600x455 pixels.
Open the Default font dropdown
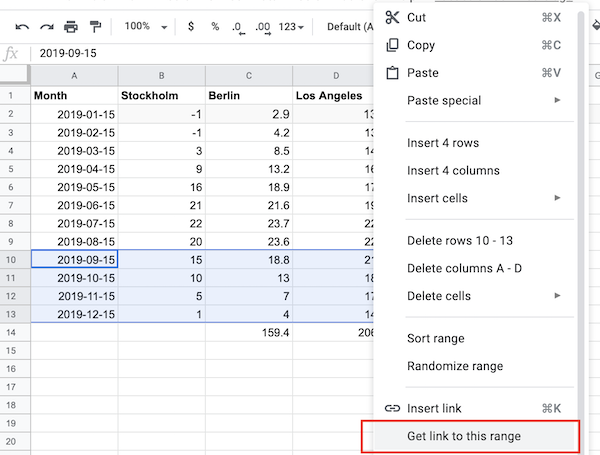(350, 26)
